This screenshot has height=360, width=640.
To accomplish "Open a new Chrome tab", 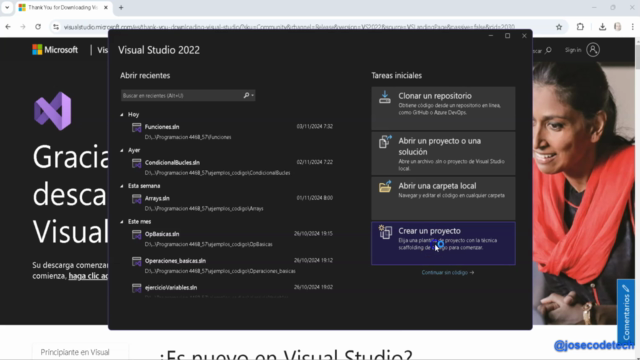I will pyautogui.click(x=121, y=7).
